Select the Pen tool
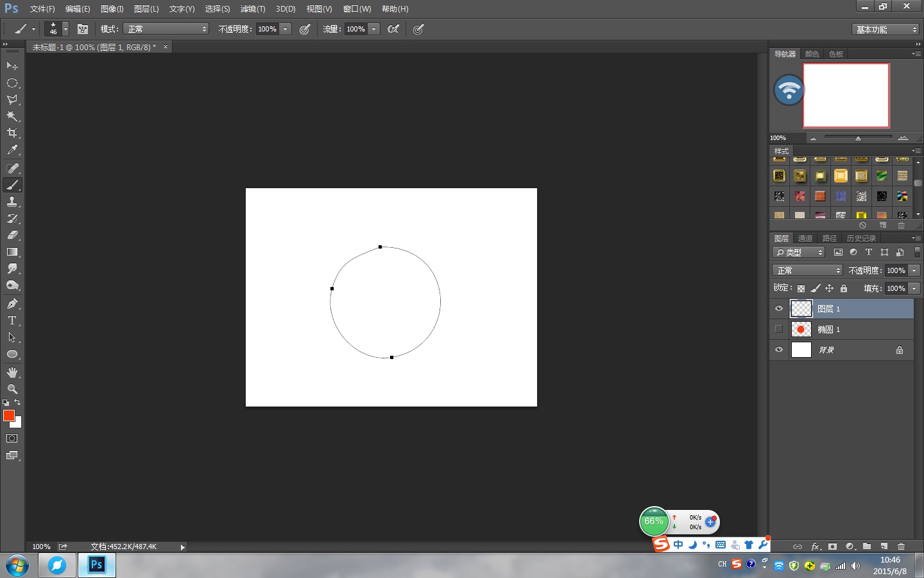Viewport: 924px width, 578px height. 12,304
